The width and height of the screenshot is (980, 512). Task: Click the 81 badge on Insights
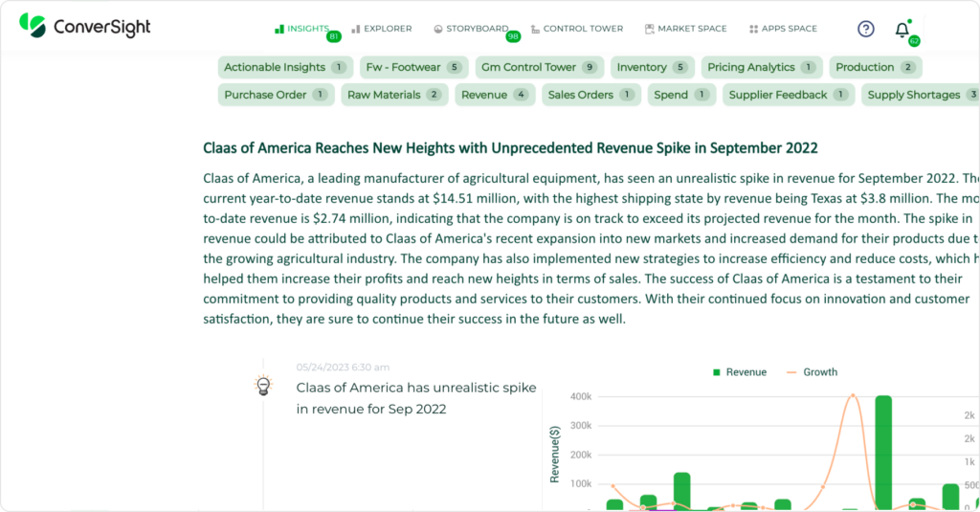click(334, 36)
